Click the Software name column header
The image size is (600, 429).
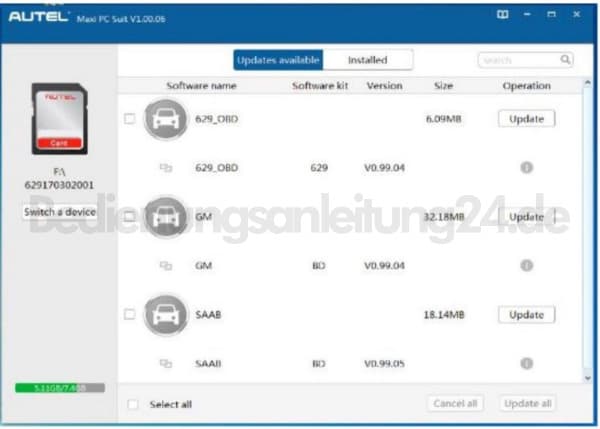[x=201, y=86]
